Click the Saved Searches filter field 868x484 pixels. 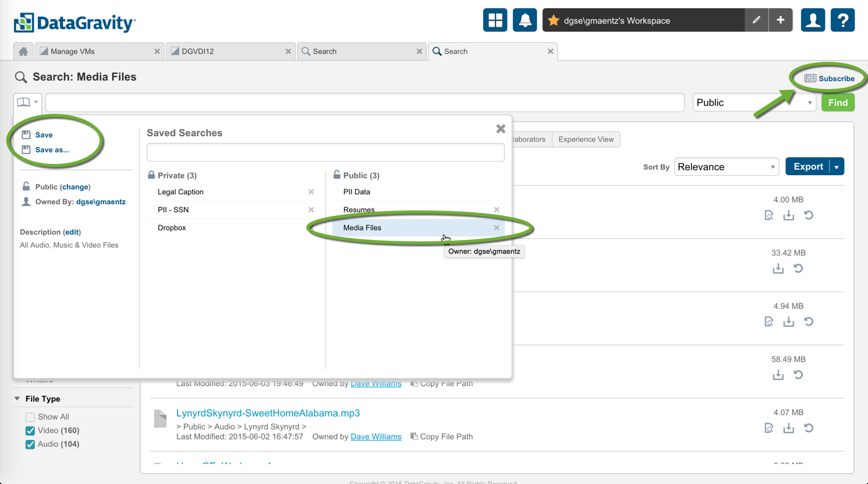click(x=325, y=152)
